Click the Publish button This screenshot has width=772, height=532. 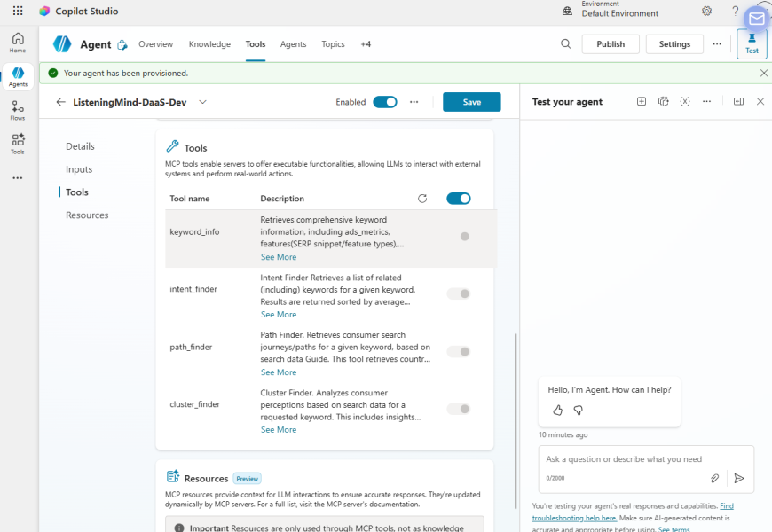[611, 44]
